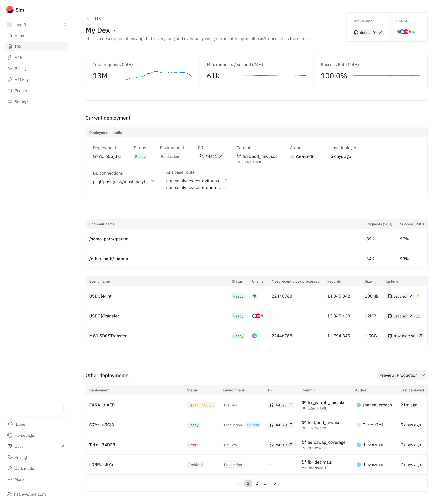Copy the duneanalytics-com-githuba route
Screen dimensions: 440x504
pyautogui.click(x=225, y=181)
